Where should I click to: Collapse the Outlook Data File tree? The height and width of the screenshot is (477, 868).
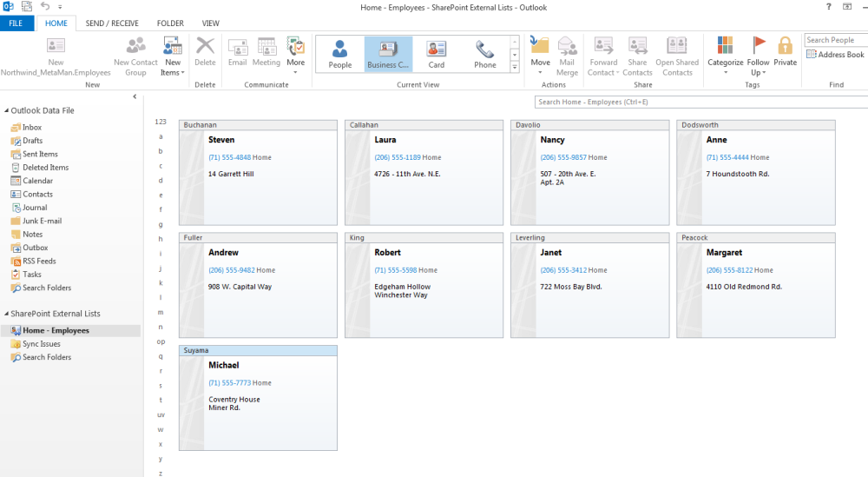tap(7, 110)
